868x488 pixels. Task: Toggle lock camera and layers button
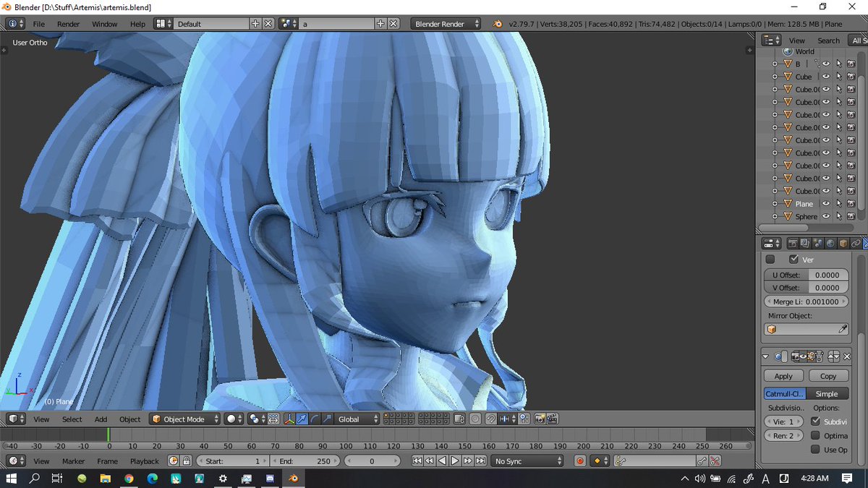pyautogui.click(x=460, y=419)
